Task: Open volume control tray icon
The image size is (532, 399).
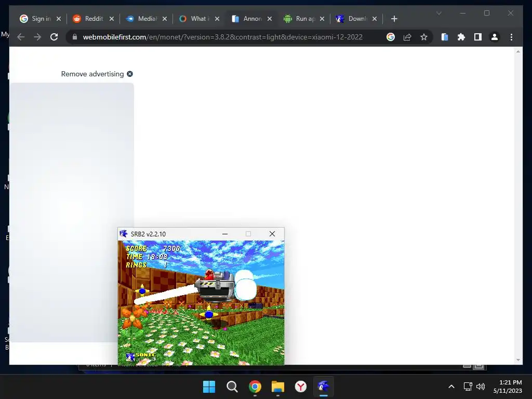Action: [x=481, y=387]
